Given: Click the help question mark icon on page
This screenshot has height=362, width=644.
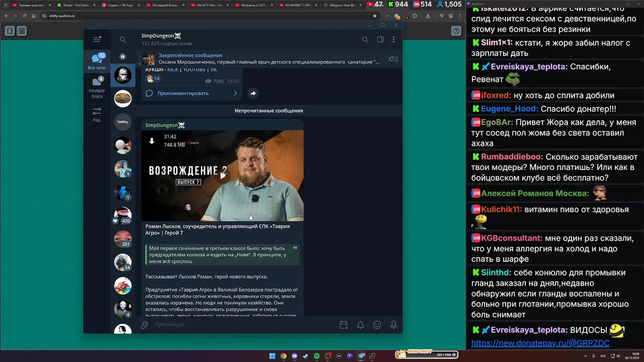Looking at the screenshot, I should point(456,31).
